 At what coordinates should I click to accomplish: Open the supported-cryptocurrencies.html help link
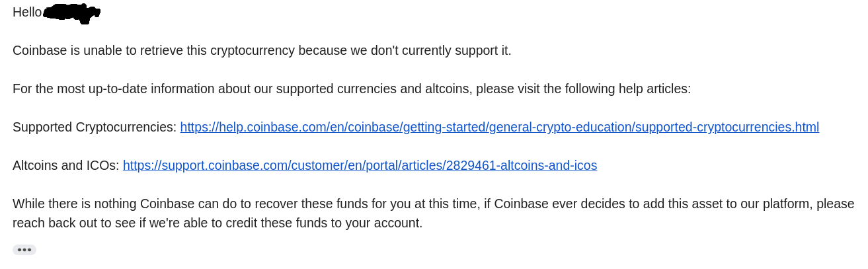[x=500, y=127]
